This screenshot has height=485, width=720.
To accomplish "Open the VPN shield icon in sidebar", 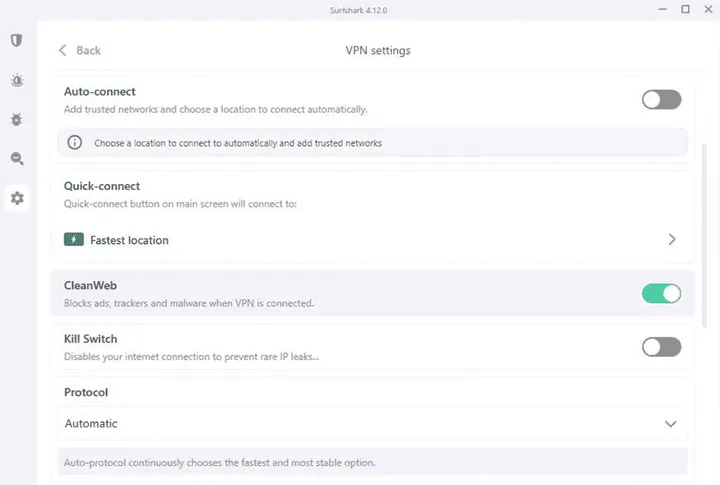I will [x=16, y=41].
